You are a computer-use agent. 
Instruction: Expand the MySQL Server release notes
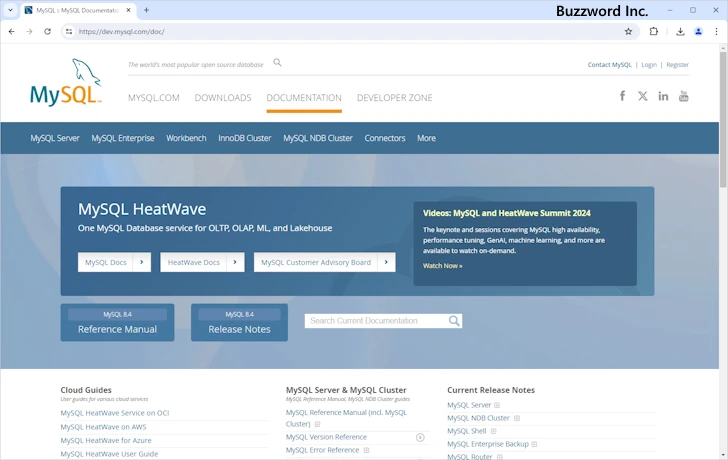(497, 405)
